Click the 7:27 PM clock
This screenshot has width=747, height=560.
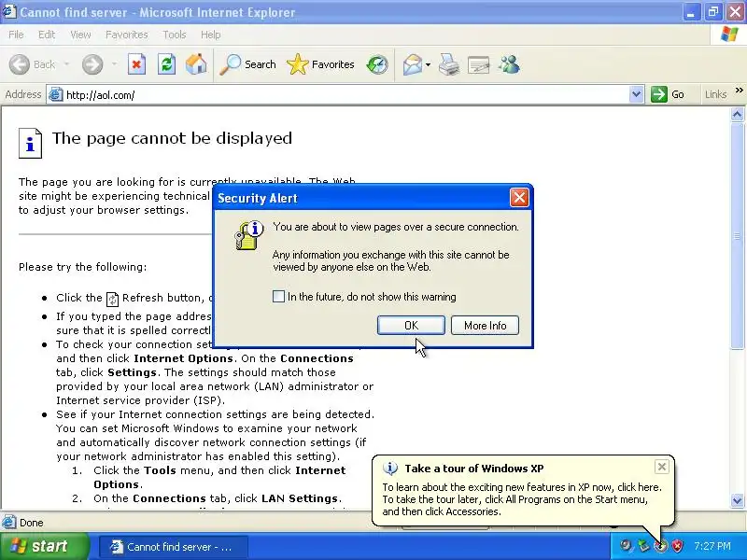(712, 546)
